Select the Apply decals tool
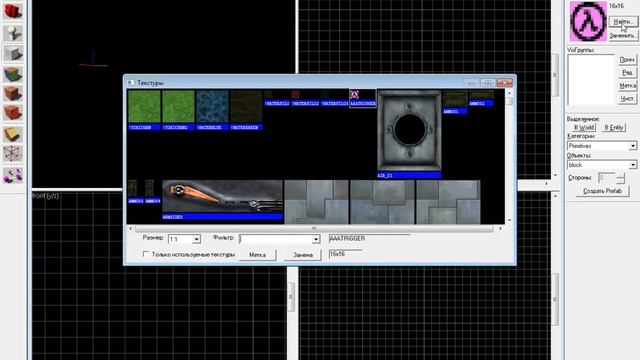This screenshot has height=360, width=640. (13, 112)
